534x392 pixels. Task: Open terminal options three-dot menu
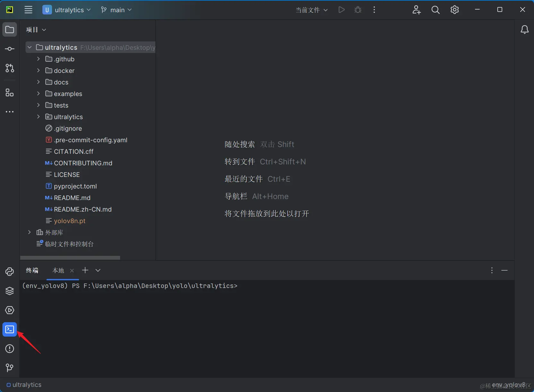pos(492,270)
